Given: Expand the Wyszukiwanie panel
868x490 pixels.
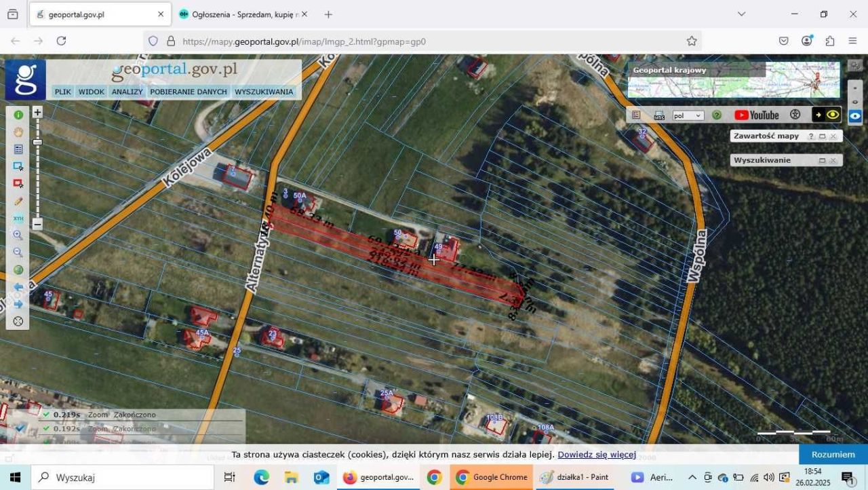Looking at the screenshot, I should tap(822, 161).
